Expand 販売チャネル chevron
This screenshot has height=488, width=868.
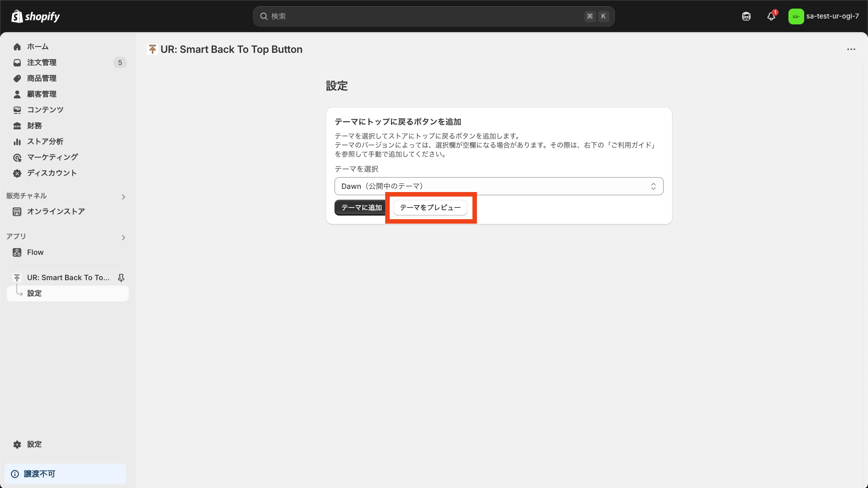(123, 197)
